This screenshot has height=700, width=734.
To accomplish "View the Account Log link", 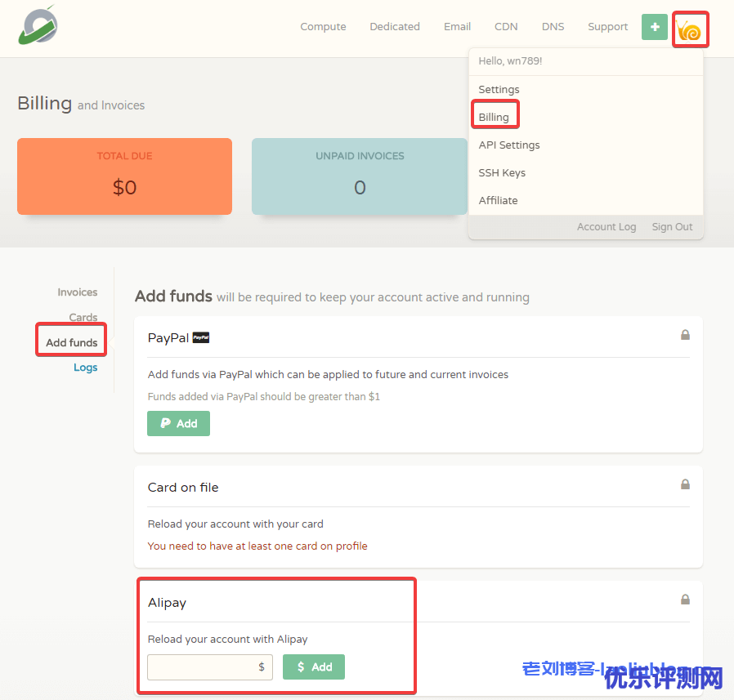I will point(606,227).
